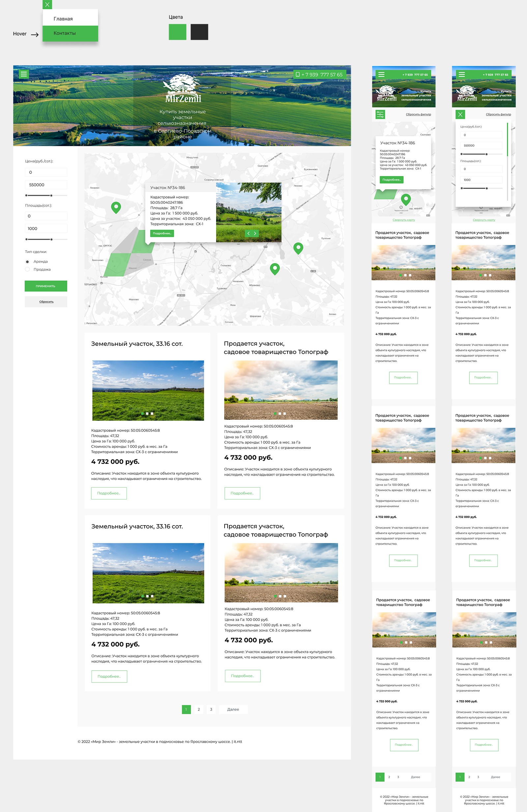Open the filter sliders icon in left mobile layout
The width and height of the screenshot is (527, 812).
(380, 114)
